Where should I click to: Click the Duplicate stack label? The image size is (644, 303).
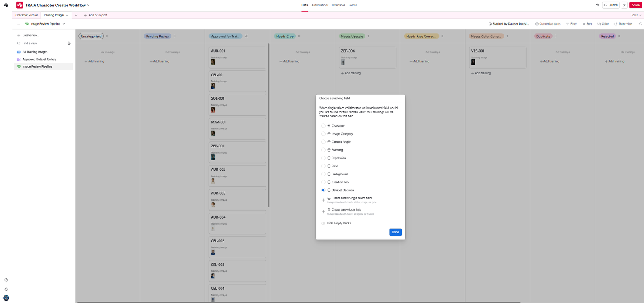[543, 36]
